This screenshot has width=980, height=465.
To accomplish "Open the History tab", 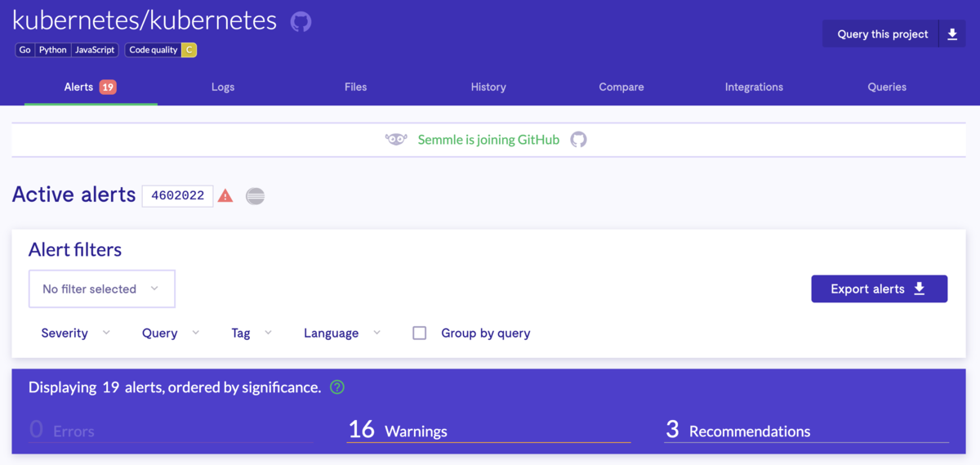I will (488, 87).
